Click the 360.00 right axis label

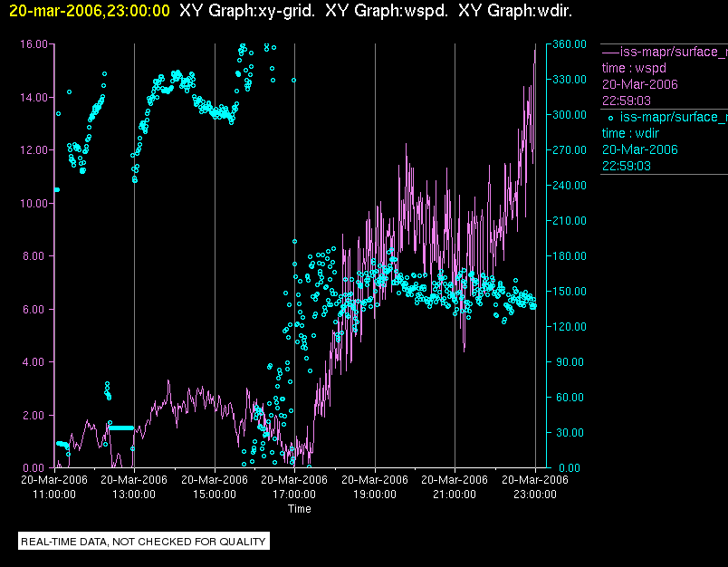pos(570,44)
